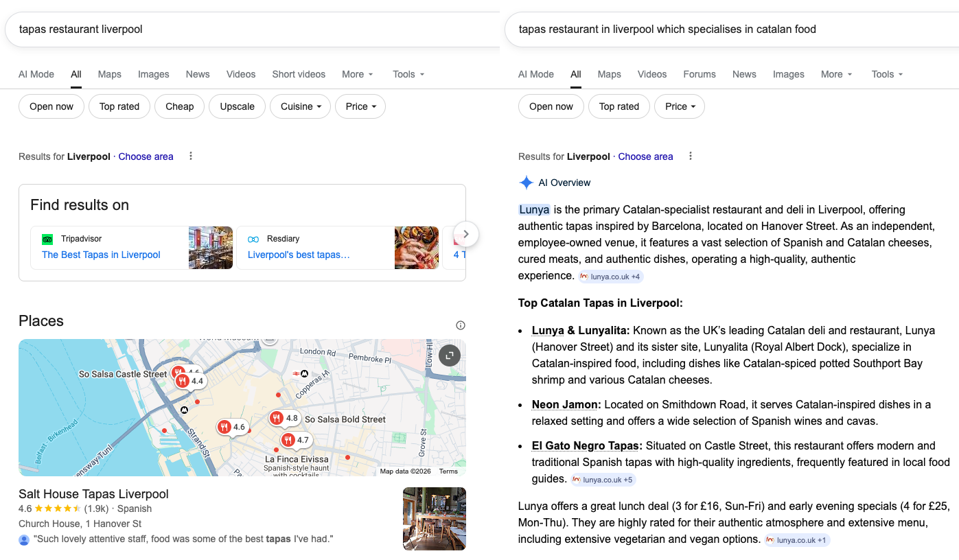Switch to the Maps tab
This screenshot has height=560, width=959.
coord(109,74)
